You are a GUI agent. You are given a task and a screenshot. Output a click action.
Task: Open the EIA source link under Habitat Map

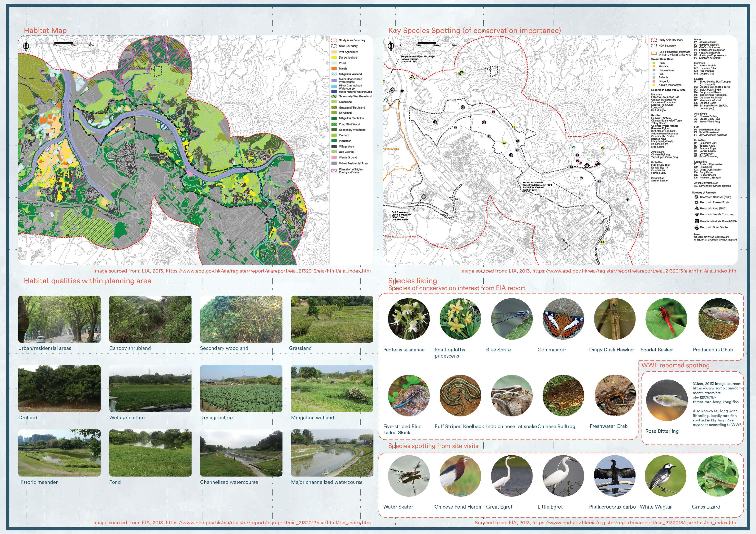[x=268, y=271]
